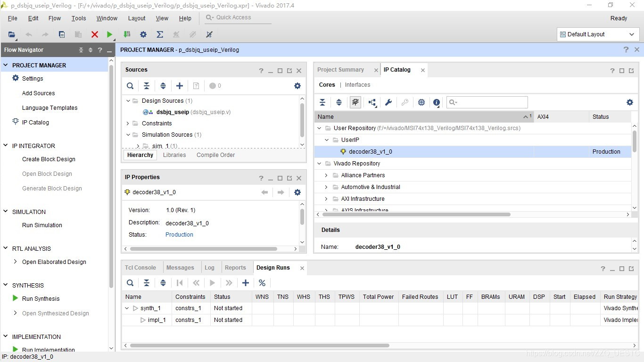Screen dimensions: 644x362
Task: Open Sources panel settings gear
Action: (x=297, y=86)
